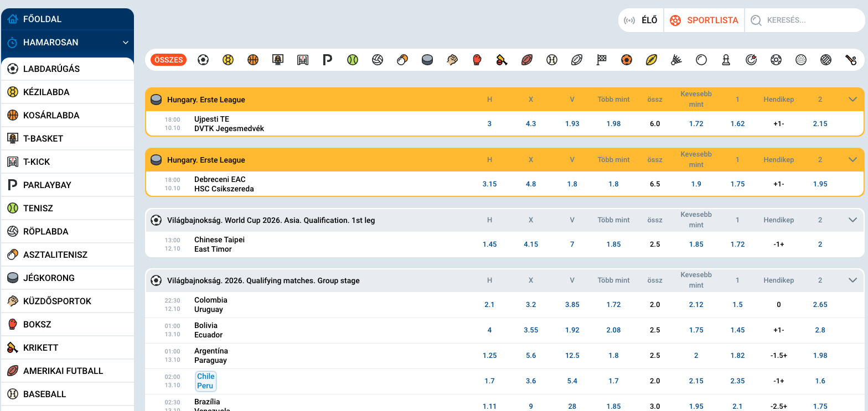The height and width of the screenshot is (411, 868).
Task: Collapse the 2026 Qualifying matches Group stage block
Action: click(852, 280)
